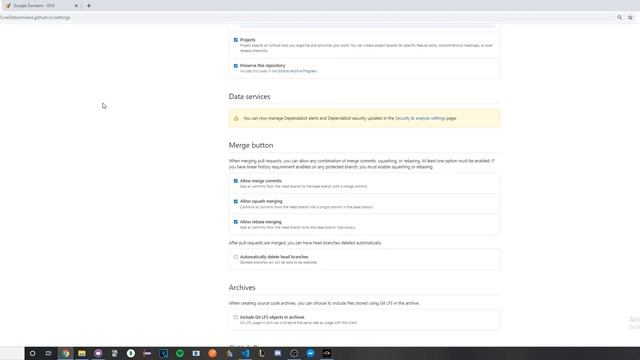Viewport: 640px width, 360px height.
Task: Select the Google Domains browser tab
Action: [x=40, y=6]
